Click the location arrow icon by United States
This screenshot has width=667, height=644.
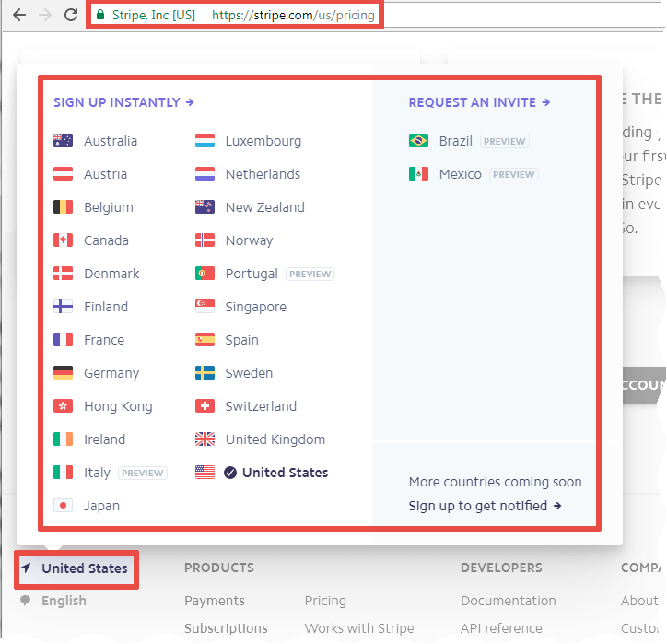[x=26, y=568]
